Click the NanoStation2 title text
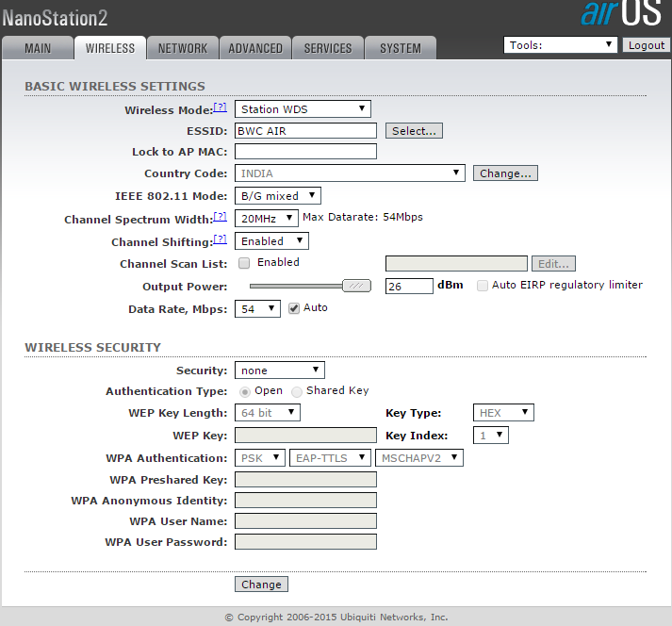Image resolution: width=672 pixels, height=626 pixels. pyautogui.click(x=55, y=18)
